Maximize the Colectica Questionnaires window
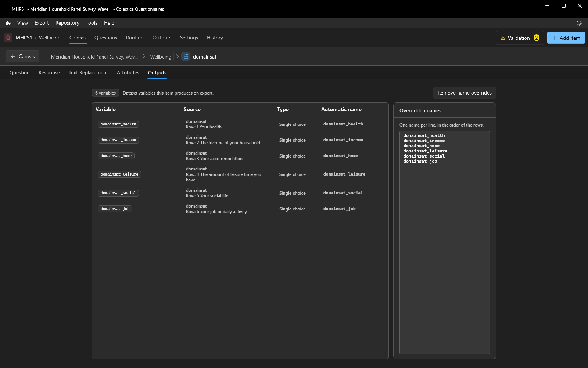The height and width of the screenshot is (368, 588). pos(563,6)
